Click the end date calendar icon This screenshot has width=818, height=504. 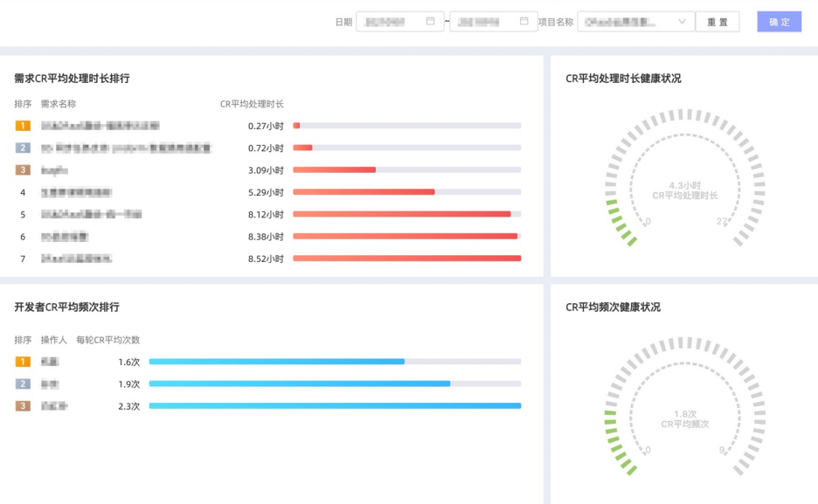(x=524, y=21)
